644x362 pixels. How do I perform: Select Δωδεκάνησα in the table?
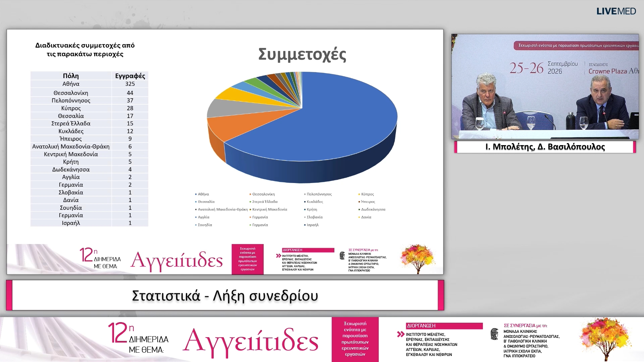(x=71, y=170)
